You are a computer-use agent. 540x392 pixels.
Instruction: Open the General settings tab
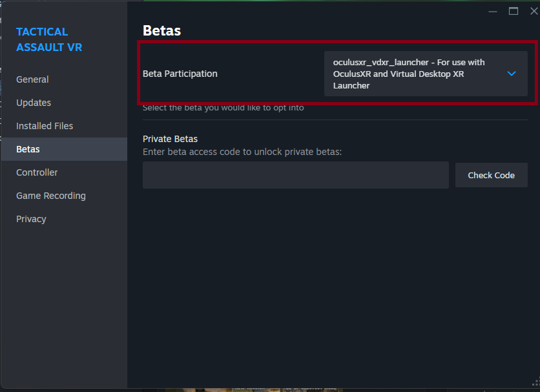coord(32,79)
